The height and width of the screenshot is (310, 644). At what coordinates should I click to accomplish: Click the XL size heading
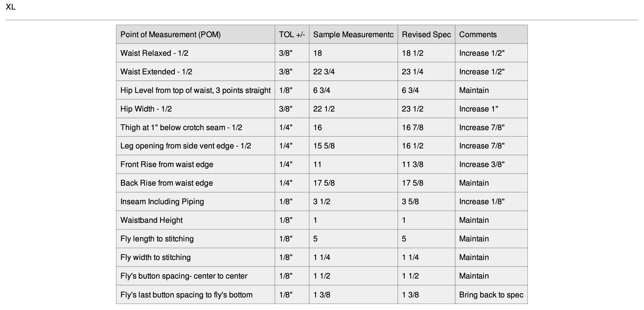11,7
